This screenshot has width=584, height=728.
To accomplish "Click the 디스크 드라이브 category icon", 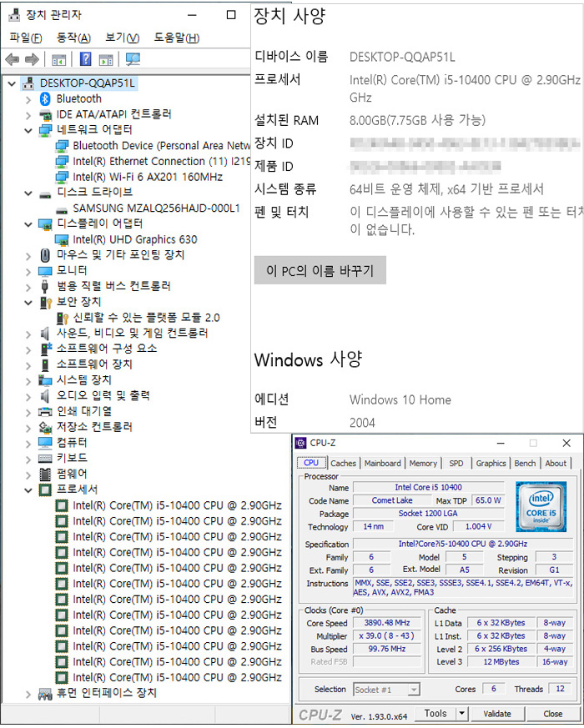I will click(x=45, y=194).
